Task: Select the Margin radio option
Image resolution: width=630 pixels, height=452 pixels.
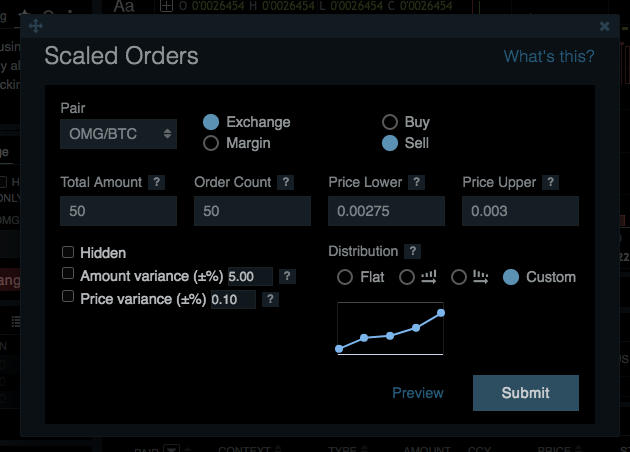Action: point(211,143)
